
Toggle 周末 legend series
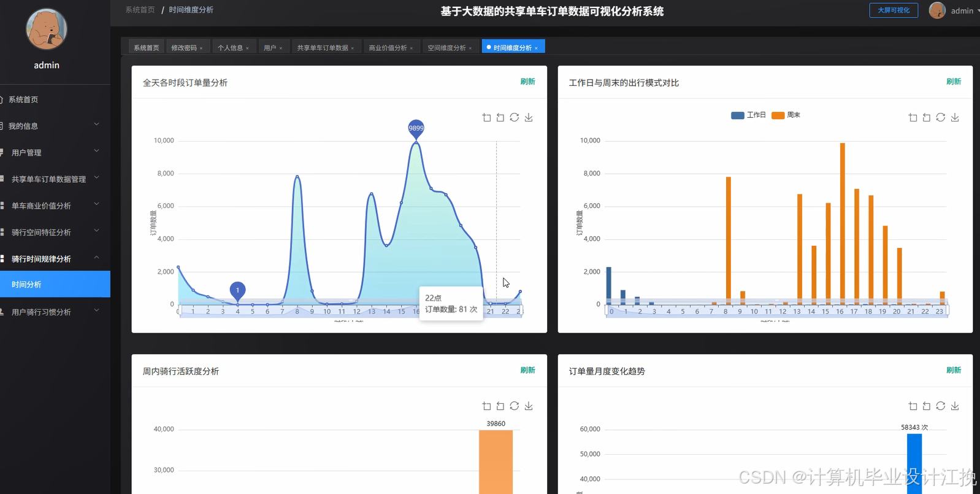786,115
